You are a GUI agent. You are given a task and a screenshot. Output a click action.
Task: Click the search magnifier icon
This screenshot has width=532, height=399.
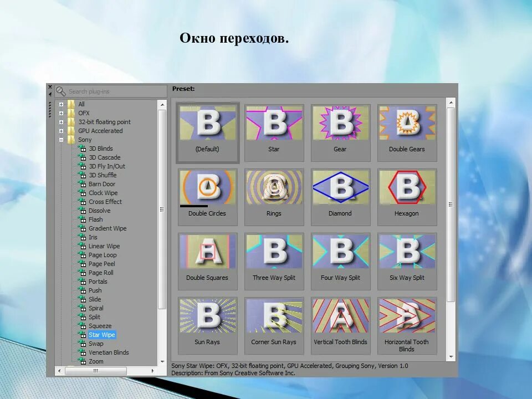pos(62,91)
